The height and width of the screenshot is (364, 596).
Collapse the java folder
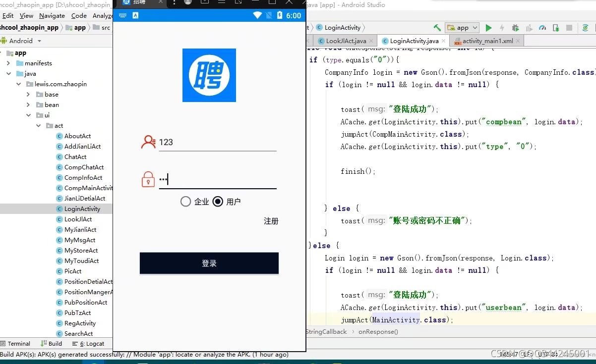8,74
